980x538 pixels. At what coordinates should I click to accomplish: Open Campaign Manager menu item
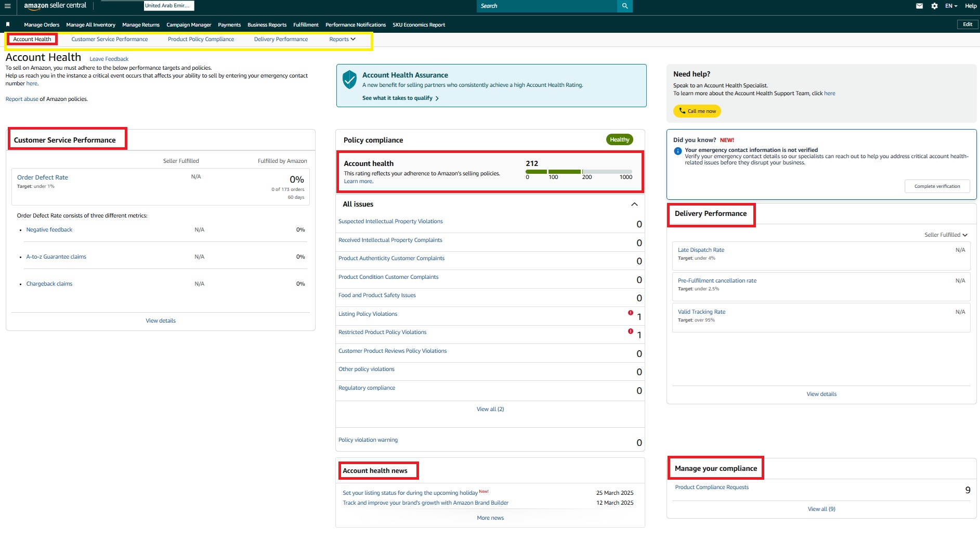click(x=189, y=24)
